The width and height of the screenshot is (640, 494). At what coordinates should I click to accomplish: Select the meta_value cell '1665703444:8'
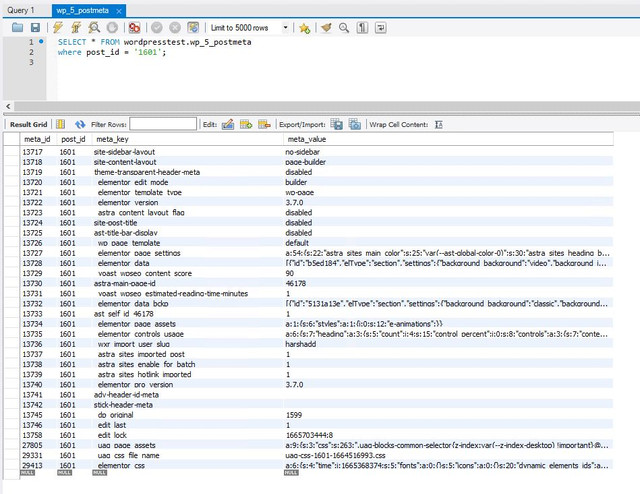click(448, 435)
